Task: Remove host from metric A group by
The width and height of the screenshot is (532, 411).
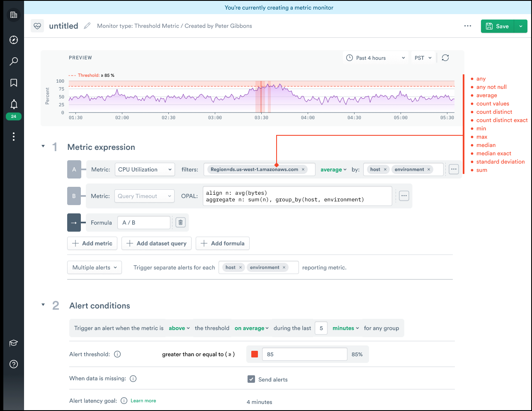Action: (385, 169)
